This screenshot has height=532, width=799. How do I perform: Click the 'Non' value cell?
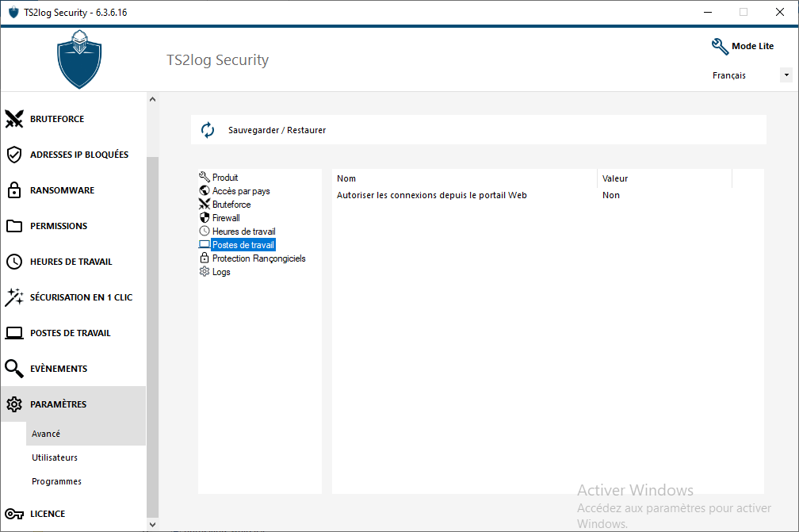pos(611,195)
